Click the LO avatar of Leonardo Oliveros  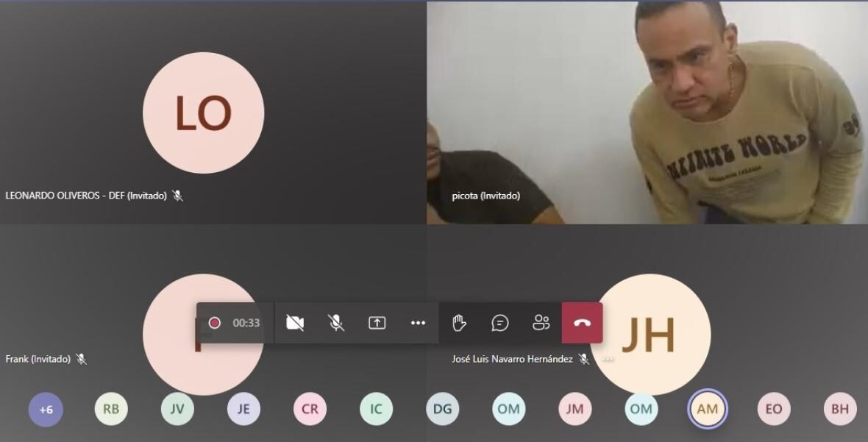click(x=203, y=113)
